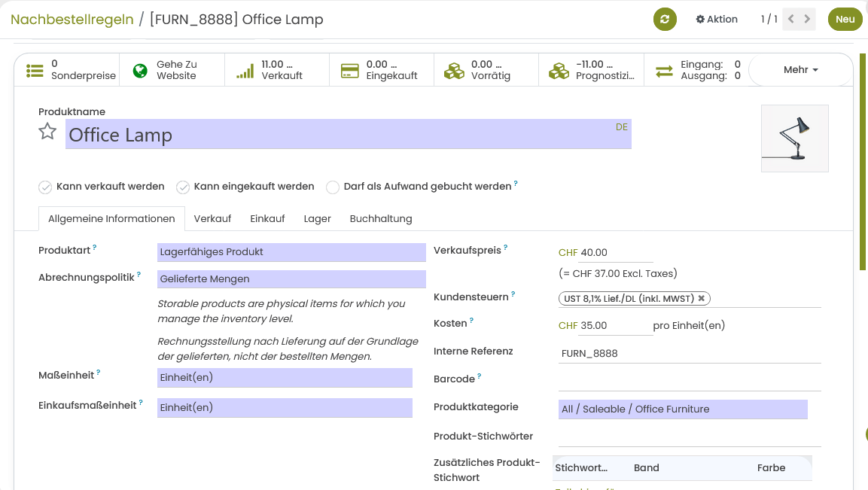This screenshot has height=490, width=868.
Task: Switch to the Buchhaltung tab
Action: click(x=381, y=219)
